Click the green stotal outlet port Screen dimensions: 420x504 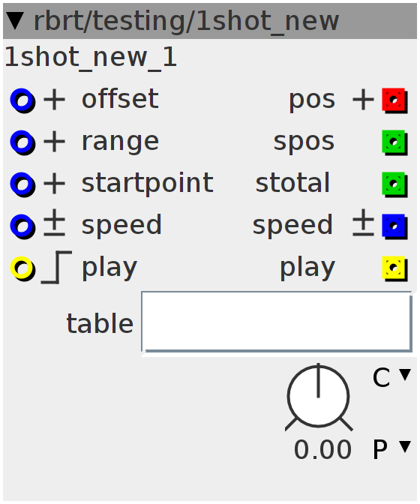[x=394, y=184]
